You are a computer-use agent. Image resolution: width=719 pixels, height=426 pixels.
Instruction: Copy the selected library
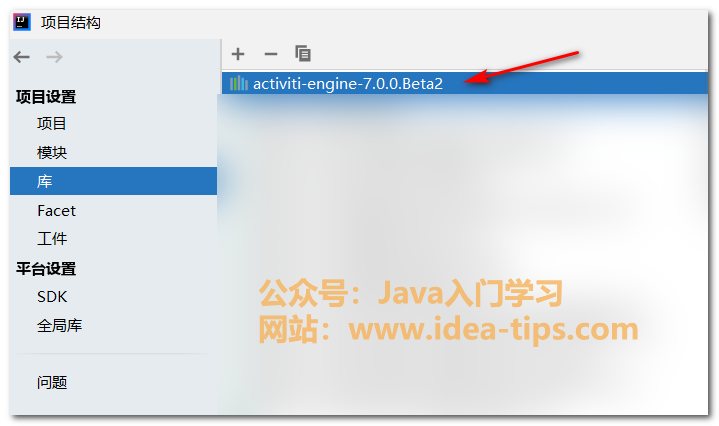point(303,54)
